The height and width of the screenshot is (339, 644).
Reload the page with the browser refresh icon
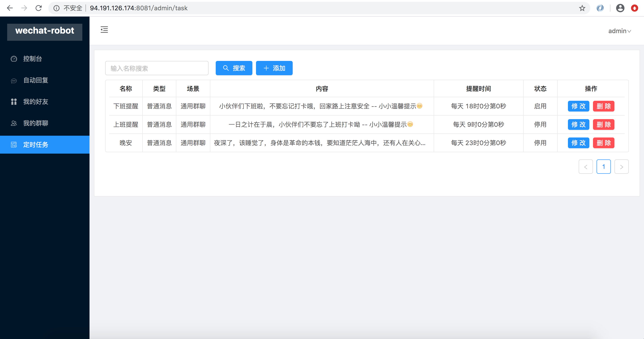click(38, 8)
